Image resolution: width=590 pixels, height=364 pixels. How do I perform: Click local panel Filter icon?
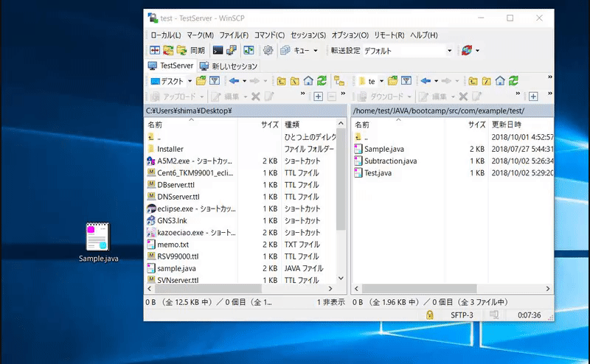click(x=215, y=81)
